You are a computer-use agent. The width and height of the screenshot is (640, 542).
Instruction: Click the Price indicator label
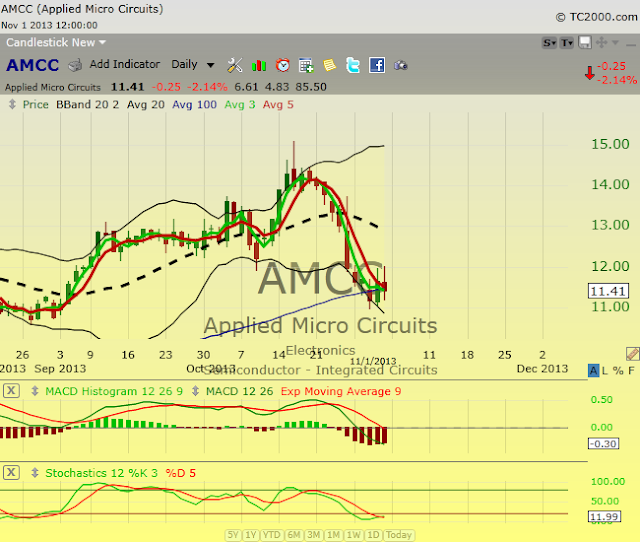click(36, 105)
